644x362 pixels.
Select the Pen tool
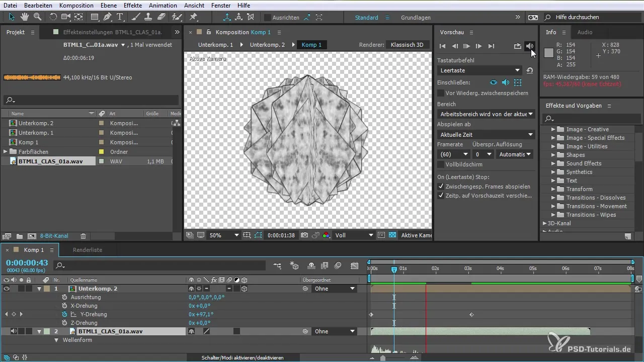107,17
